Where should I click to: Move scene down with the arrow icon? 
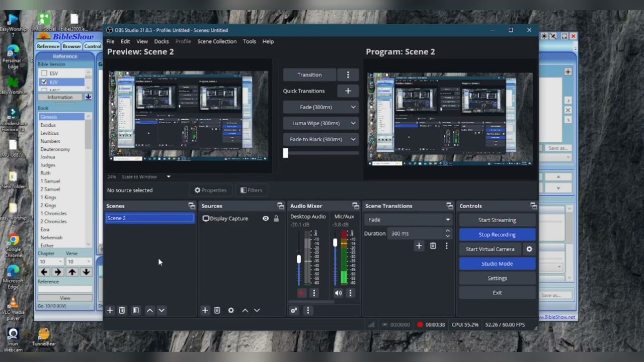[x=162, y=310]
